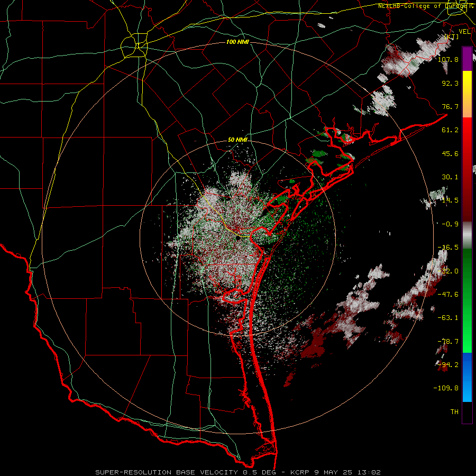This screenshot has width=476, height=476.
Task: Click the NEXLAB-College of DuPage credit text
Action: point(425,6)
